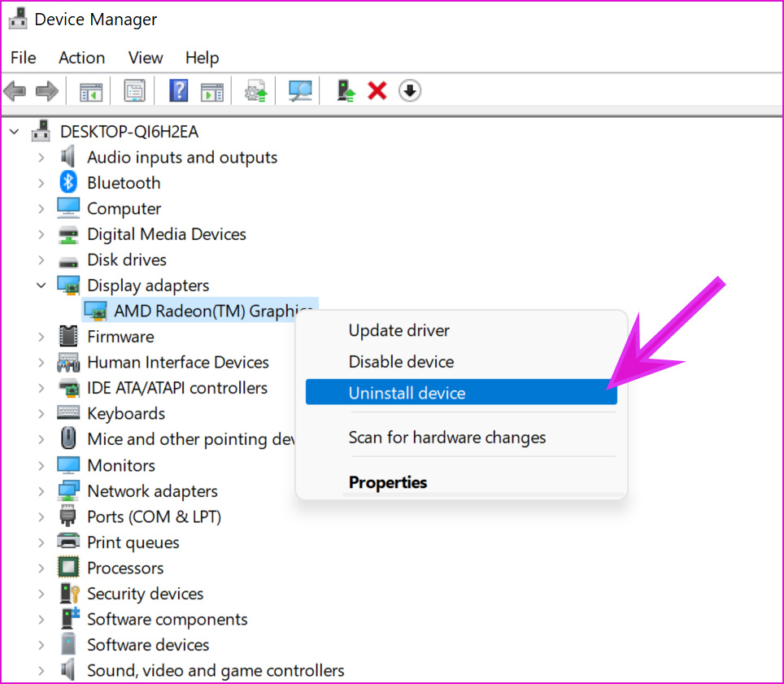Click the Print queues printer icon
Viewport: 784px width, 684px height.
68,542
